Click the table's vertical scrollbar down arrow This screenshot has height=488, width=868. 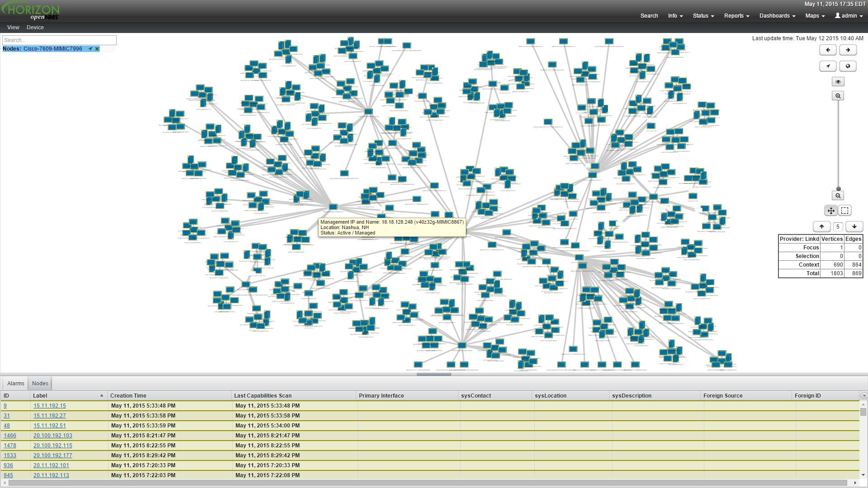coord(863,475)
